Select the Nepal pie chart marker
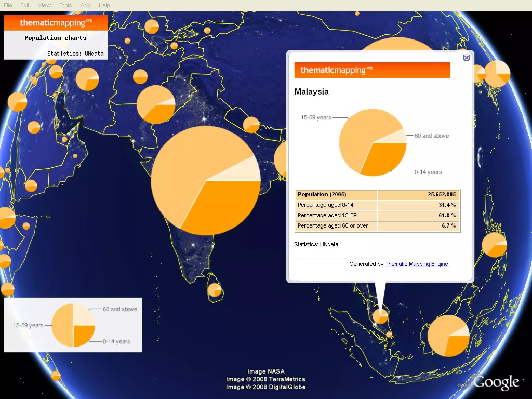 251,125
